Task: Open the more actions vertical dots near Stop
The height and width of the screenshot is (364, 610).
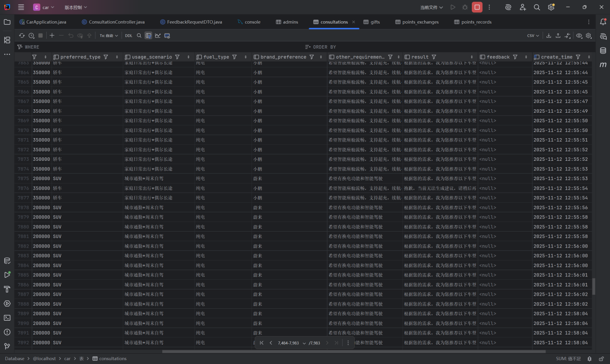Action: [x=489, y=7]
